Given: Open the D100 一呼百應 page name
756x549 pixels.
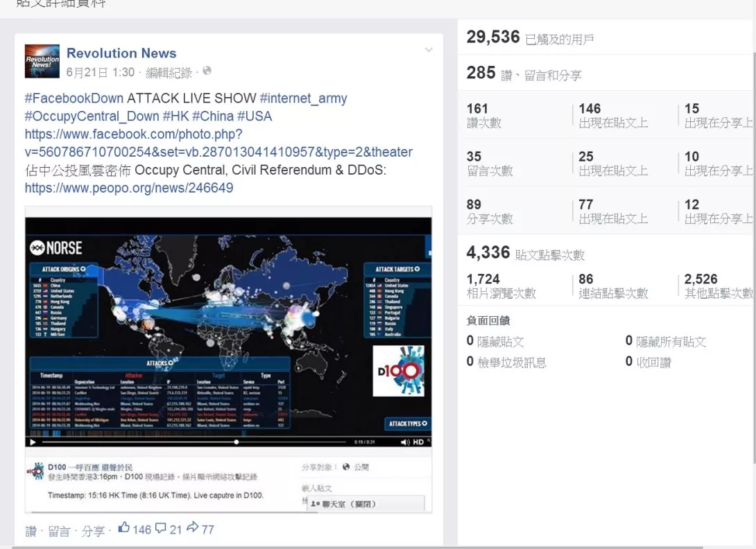Looking at the screenshot, I should 90,467.
